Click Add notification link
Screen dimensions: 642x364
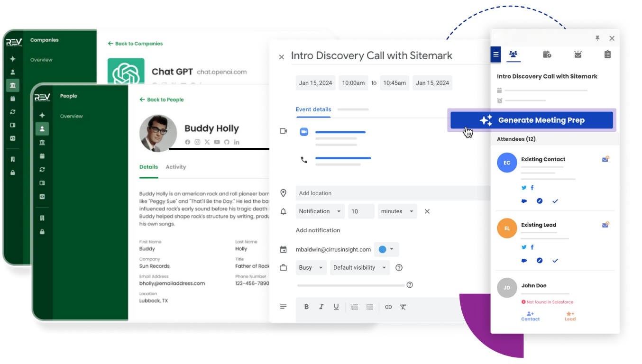pos(318,230)
